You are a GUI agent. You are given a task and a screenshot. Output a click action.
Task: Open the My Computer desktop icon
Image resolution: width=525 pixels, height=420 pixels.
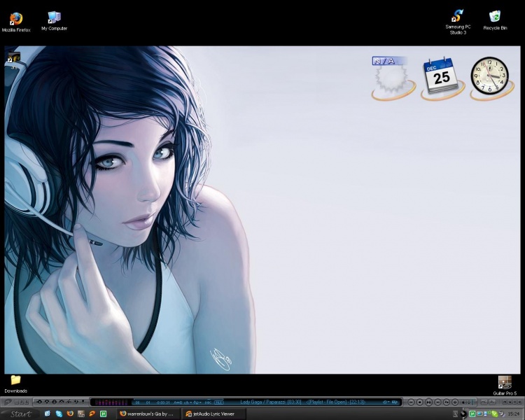[x=54, y=21]
